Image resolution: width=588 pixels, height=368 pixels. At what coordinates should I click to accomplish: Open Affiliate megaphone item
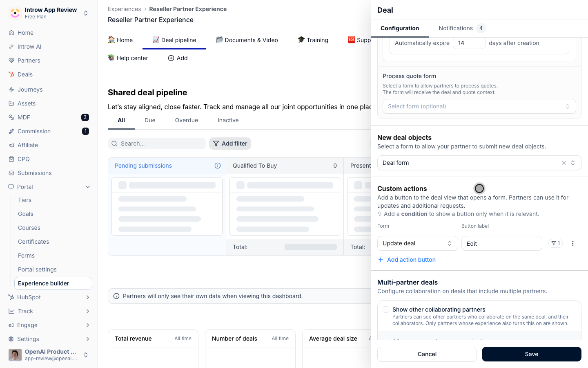tap(28, 145)
